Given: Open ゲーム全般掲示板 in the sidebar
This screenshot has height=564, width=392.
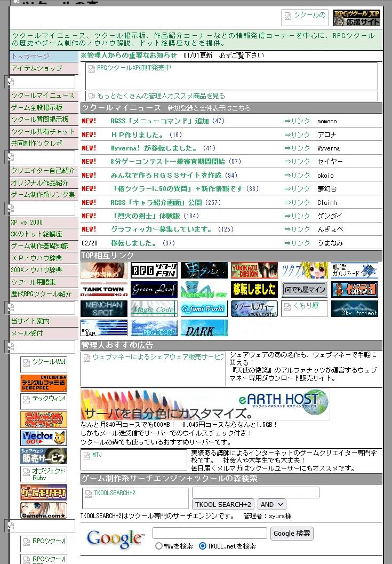Looking at the screenshot, I should [37, 108].
